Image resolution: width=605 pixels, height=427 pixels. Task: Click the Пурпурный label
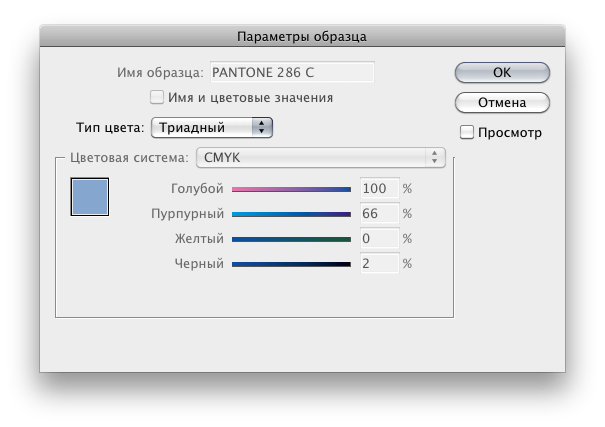(x=187, y=214)
